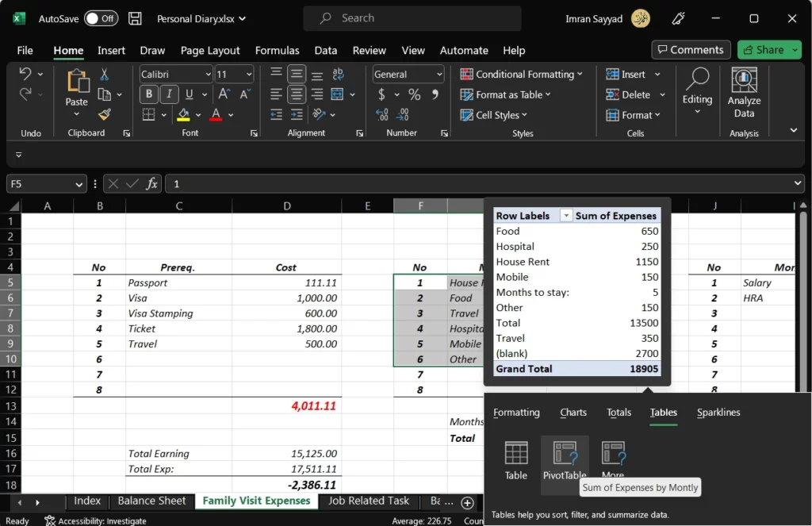The width and height of the screenshot is (812, 526).
Task: Turn on the AutoSave switch
Action: coord(101,18)
